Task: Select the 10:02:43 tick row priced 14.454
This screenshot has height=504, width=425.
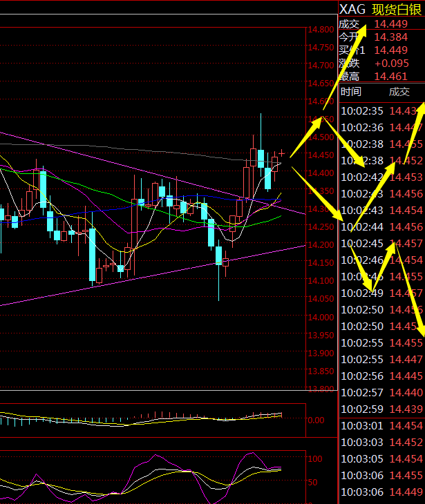Action: click(x=382, y=210)
